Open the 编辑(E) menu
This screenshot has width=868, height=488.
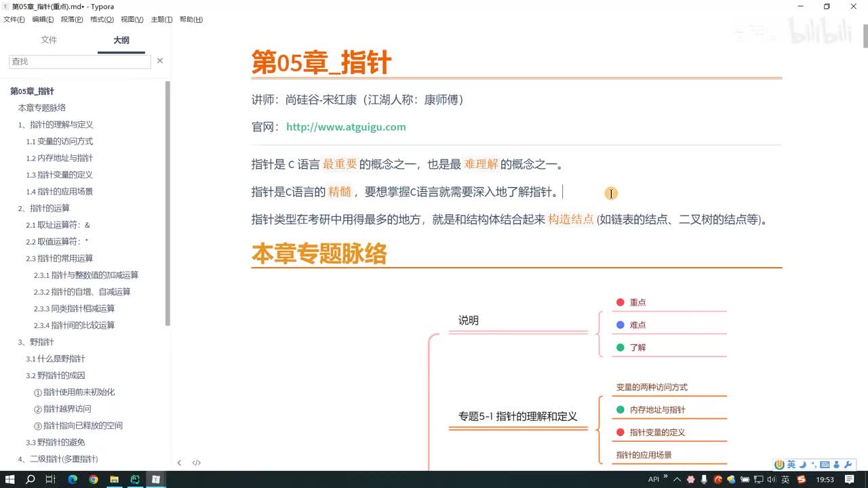[43, 20]
